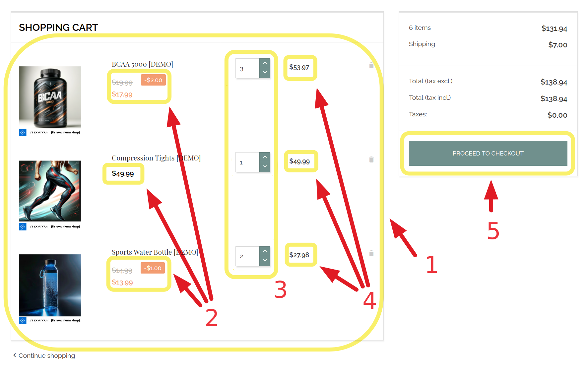Open the Compression Tights product image
Image resolution: width=588 pixels, height=375 pixels.
(50, 195)
